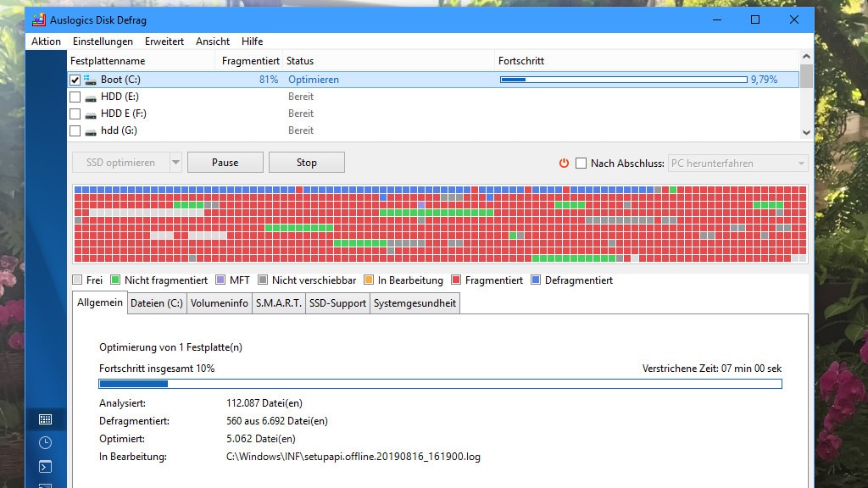Click the Fortschritt insgesamt progress bar
The height and width of the screenshot is (488, 868).
coord(440,384)
